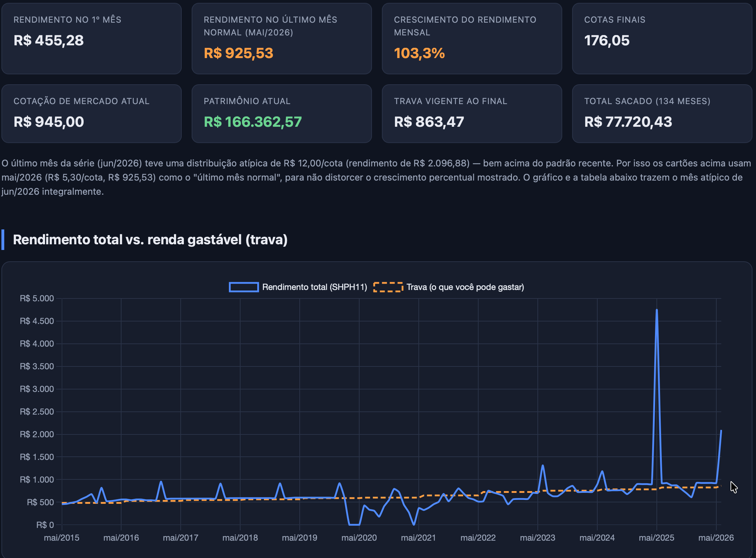Image resolution: width=756 pixels, height=558 pixels.
Task: Click the mai/2020 x-axis label
Action: pos(359,538)
